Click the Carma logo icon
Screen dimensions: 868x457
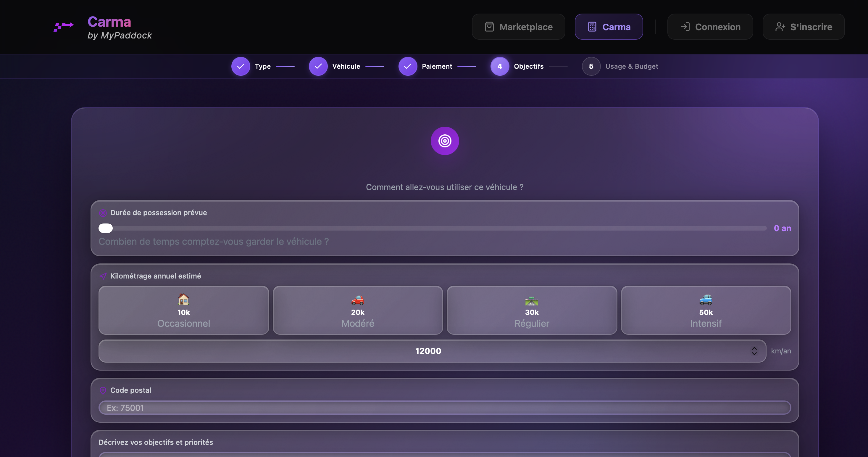click(63, 27)
